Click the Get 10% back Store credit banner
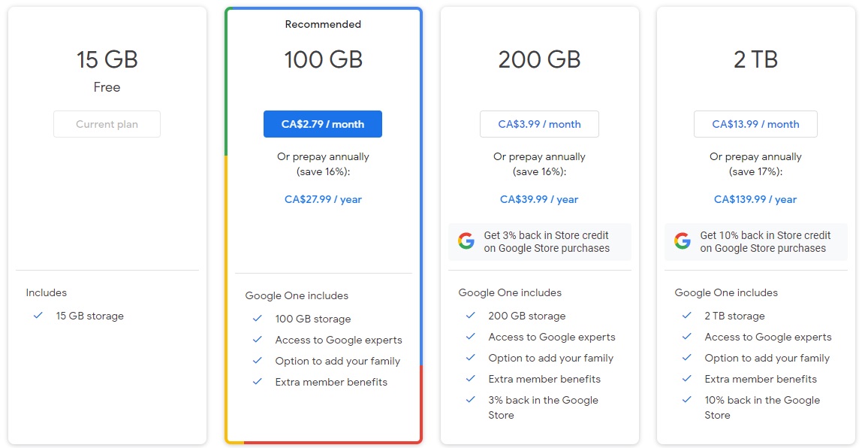 [x=755, y=241]
